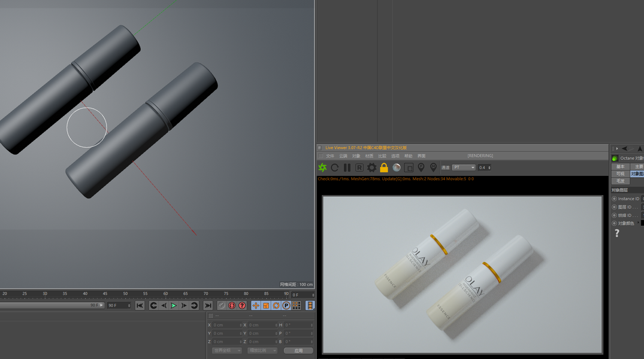The height and width of the screenshot is (359, 644).
Task: Toggle parameter keying P icon
Action: (x=286, y=305)
